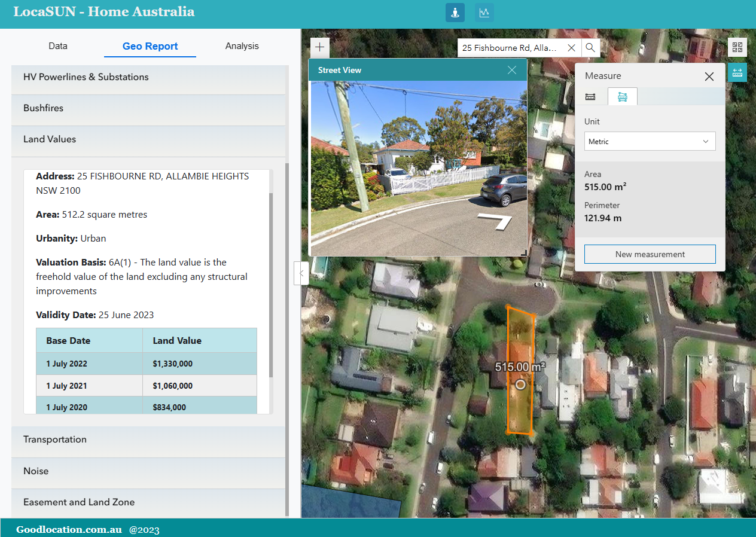Click the map zoom-in plus button
Image resolution: width=756 pixels, height=537 pixels.
(x=320, y=47)
